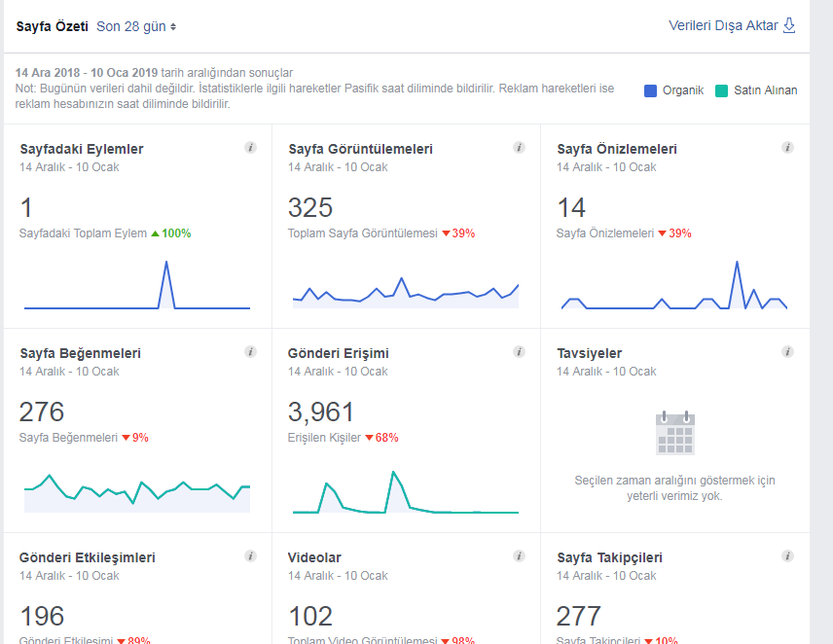This screenshot has width=833, height=644.
Task: Open the Sayfa Görüntülemeleri line chart
Action: [406, 293]
